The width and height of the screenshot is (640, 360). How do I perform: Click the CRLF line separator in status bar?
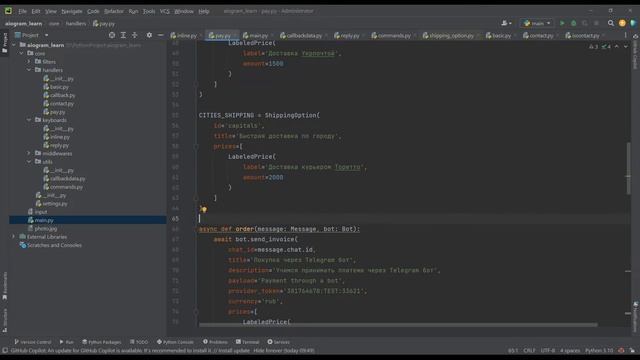click(529, 351)
